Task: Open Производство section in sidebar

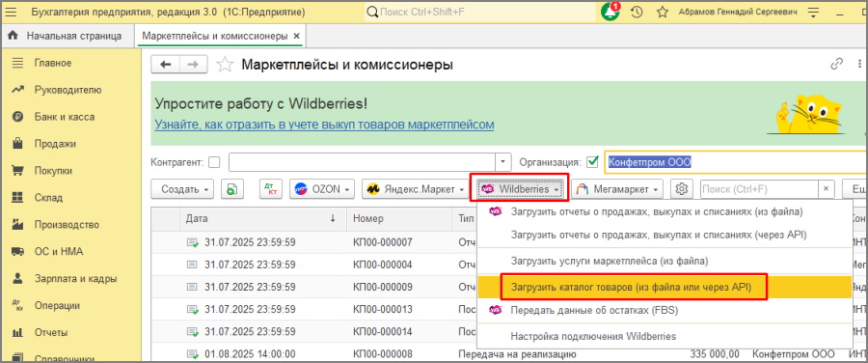Action: click(x=67, y=225)
